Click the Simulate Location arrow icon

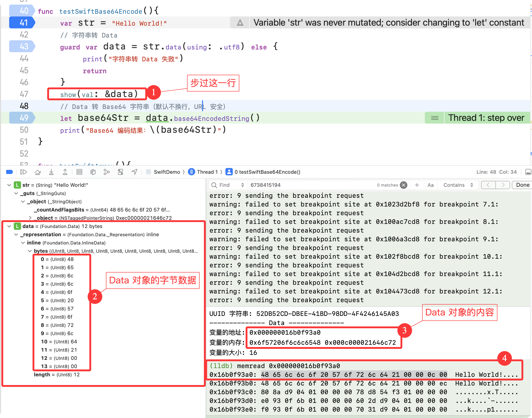click(134, 172)
